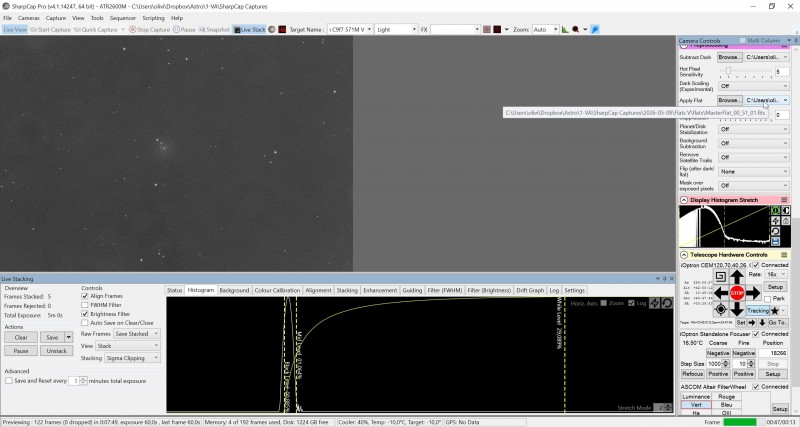
Task: Slew the mount with the left arrow
Action: click(721, 293)
